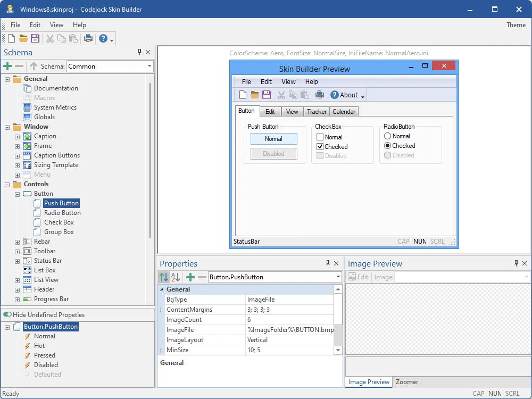Click the Print icon in Skin Builder Preview
Image resolution: width=532 pixels, height=399 pixels.
pyautogui.click(x=320, y=95)
